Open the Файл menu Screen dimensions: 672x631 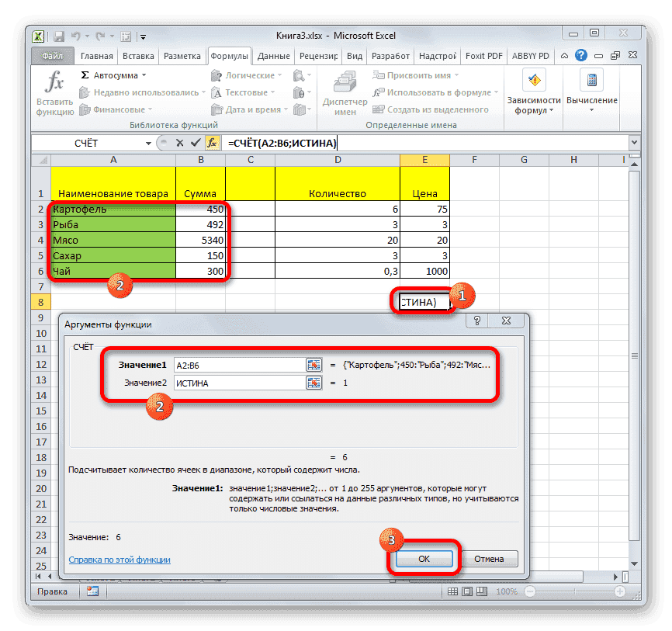(53, 55)
